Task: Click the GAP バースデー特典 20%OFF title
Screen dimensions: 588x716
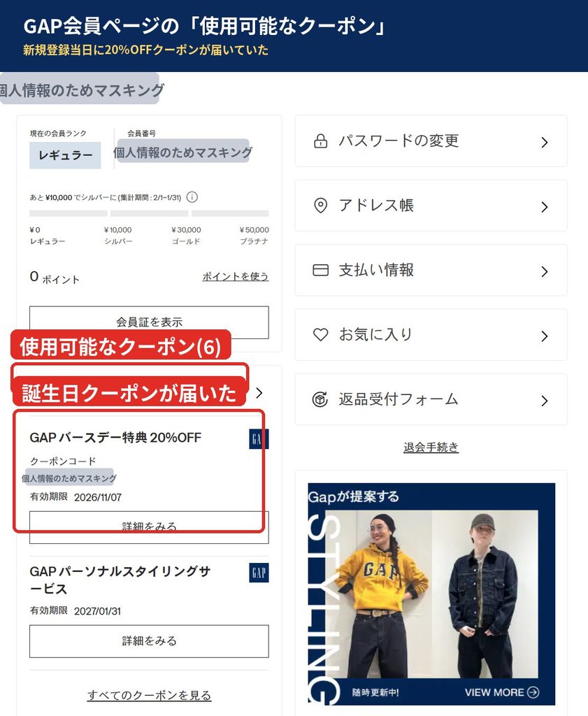Action: pyautogui.click(x=115, y=438)
